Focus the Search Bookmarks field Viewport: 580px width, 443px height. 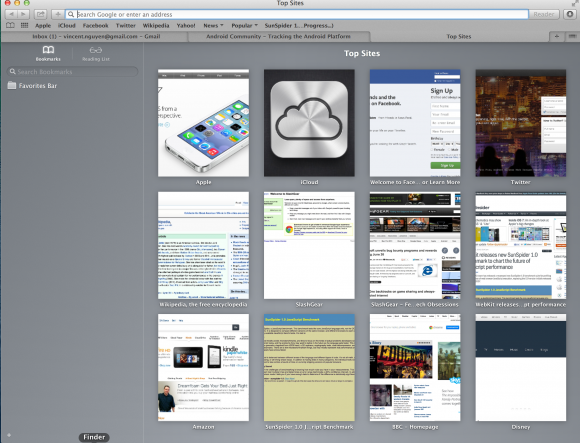(72, 72)
